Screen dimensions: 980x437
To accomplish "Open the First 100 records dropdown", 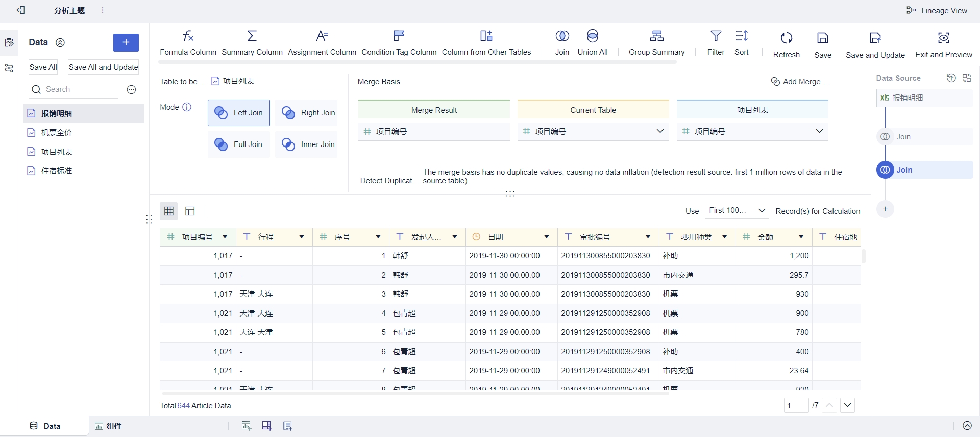I will 737,211.
